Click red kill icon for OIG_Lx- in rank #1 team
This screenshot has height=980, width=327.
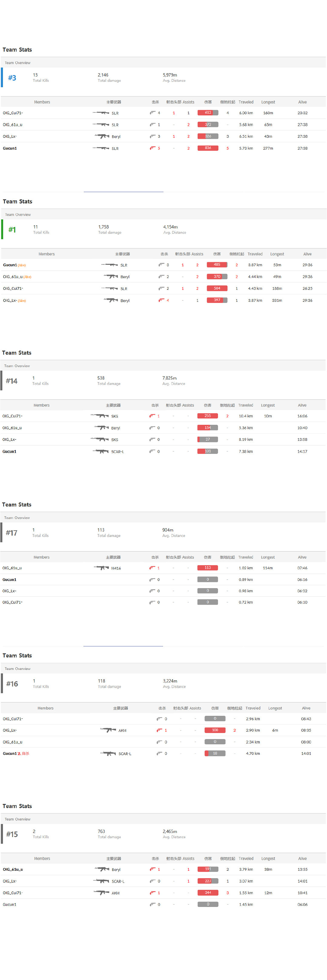pyautogui.click(x=161, y=300)
